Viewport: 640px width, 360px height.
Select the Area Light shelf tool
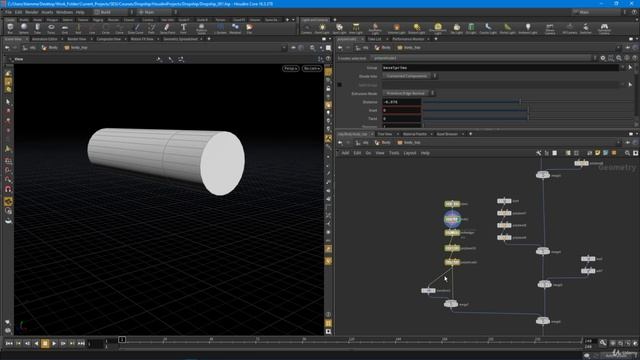356,29
